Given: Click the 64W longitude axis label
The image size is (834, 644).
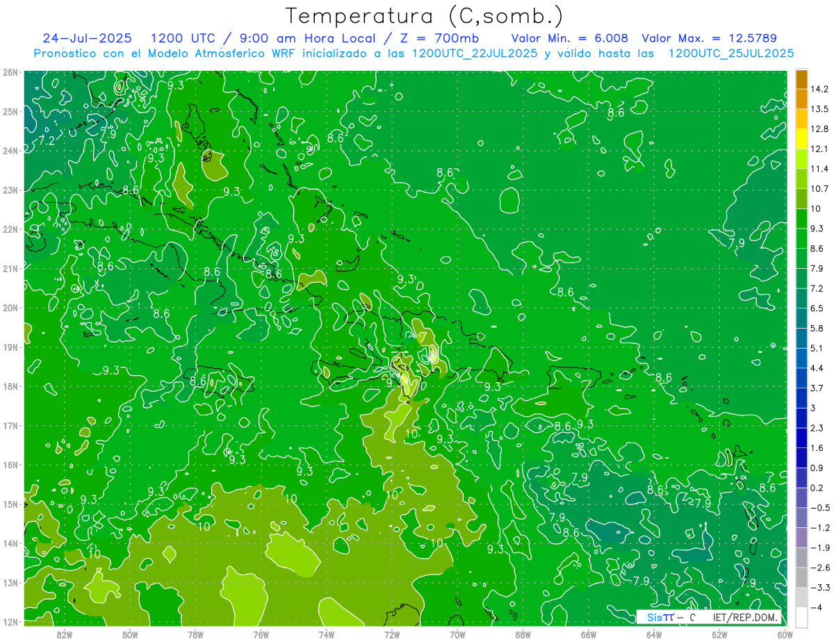Looking at the screenshot, I should [x=654, y=634].
